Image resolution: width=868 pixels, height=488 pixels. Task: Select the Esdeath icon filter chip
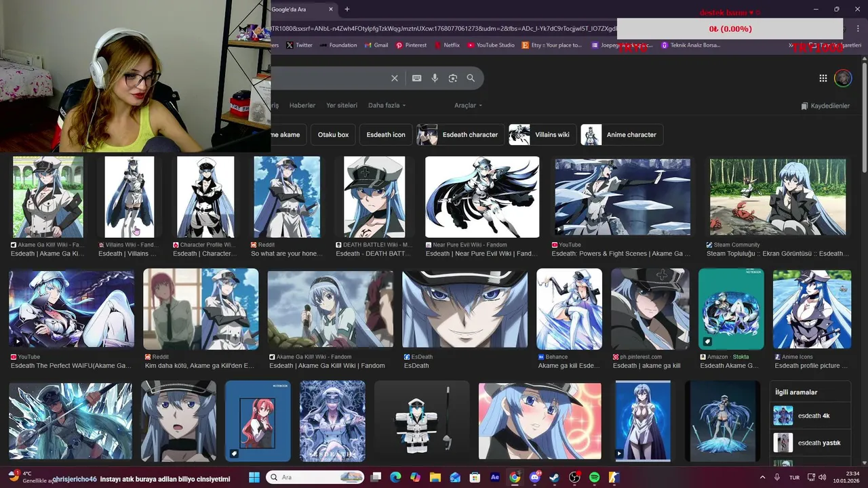tap(386, 135)
